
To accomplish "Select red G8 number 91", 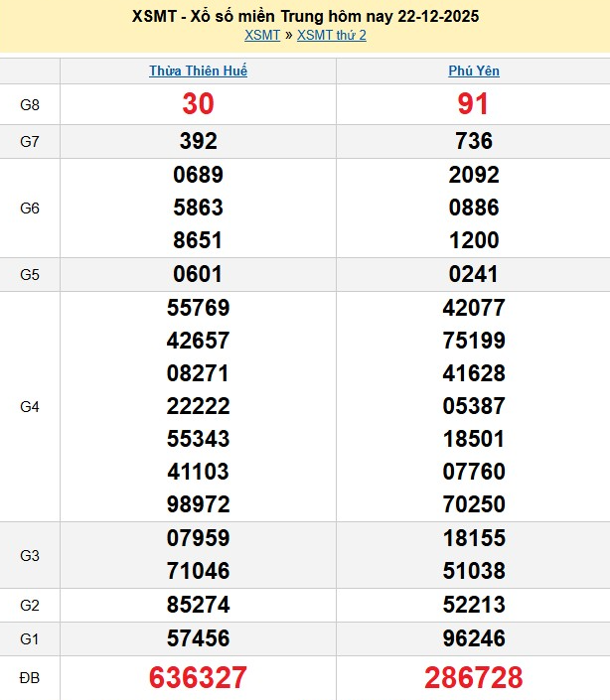I will coord(473,104).
